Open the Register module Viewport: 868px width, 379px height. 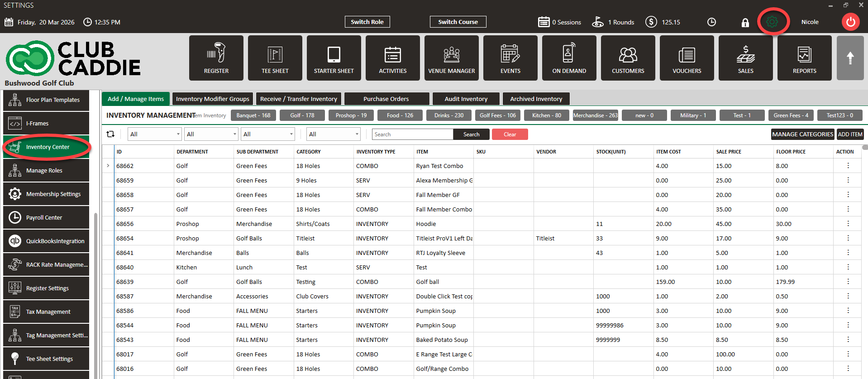[216, 58]
